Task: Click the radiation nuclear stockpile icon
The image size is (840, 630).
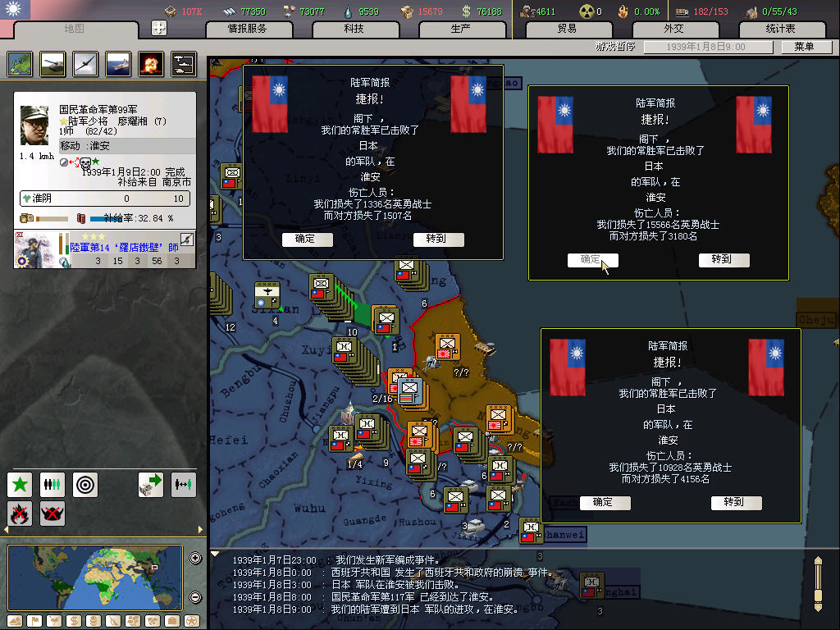Action: tap(587, 11)
